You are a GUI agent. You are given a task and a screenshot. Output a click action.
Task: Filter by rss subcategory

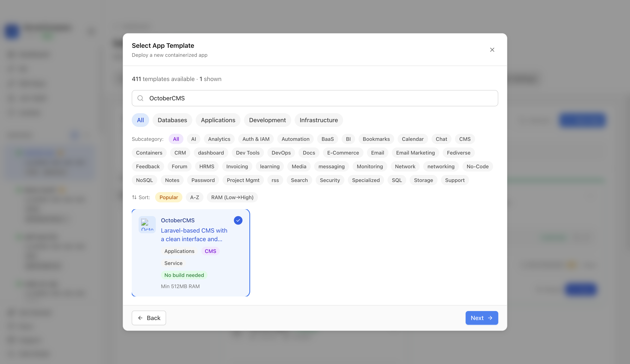(x=275, y=180)
